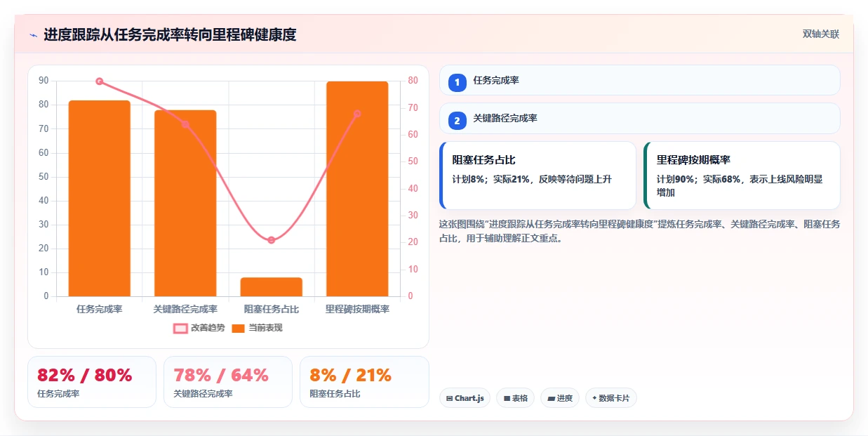Screen dimensions: 868x436
Task: Click x-axis label 关键路径完成率
Action: [x=185, y=309]
